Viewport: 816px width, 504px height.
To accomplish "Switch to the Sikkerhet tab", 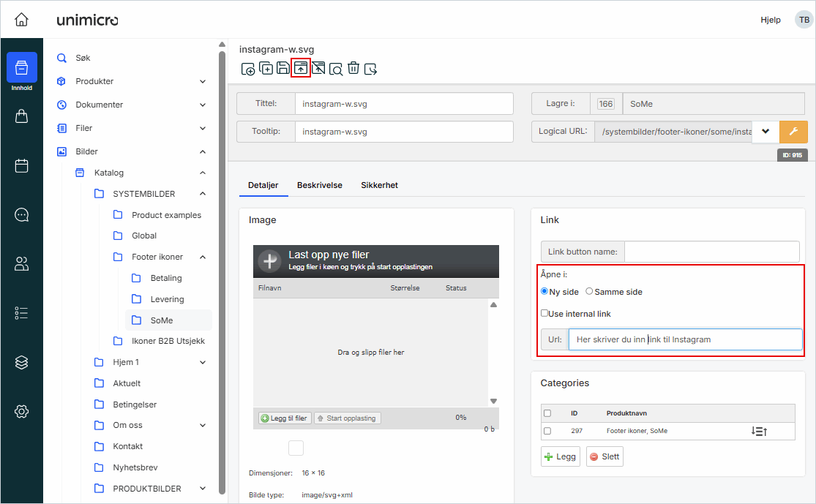I will coord(379,186).
